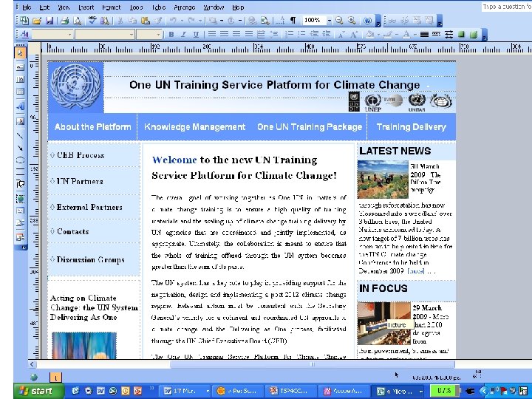Open the Arrow Style icon
532x399 pixels.
pyautogui.click(x=449, y=34)
